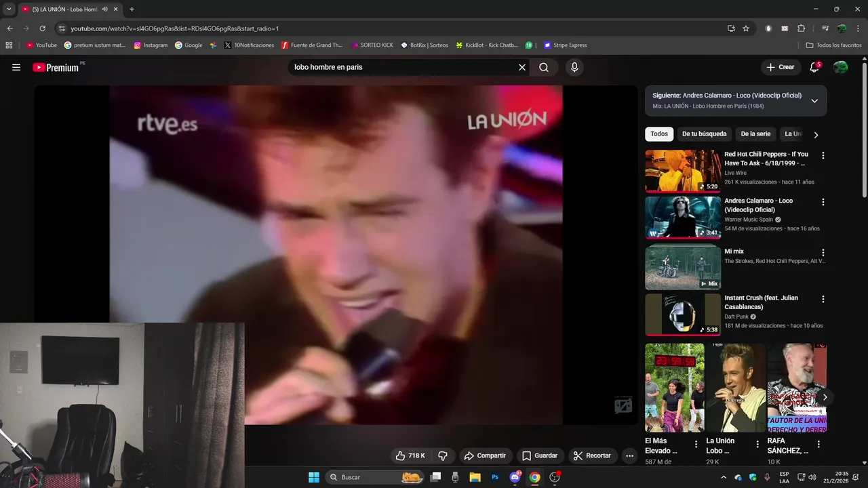Open Discord from taskbar

click(515, 477)
